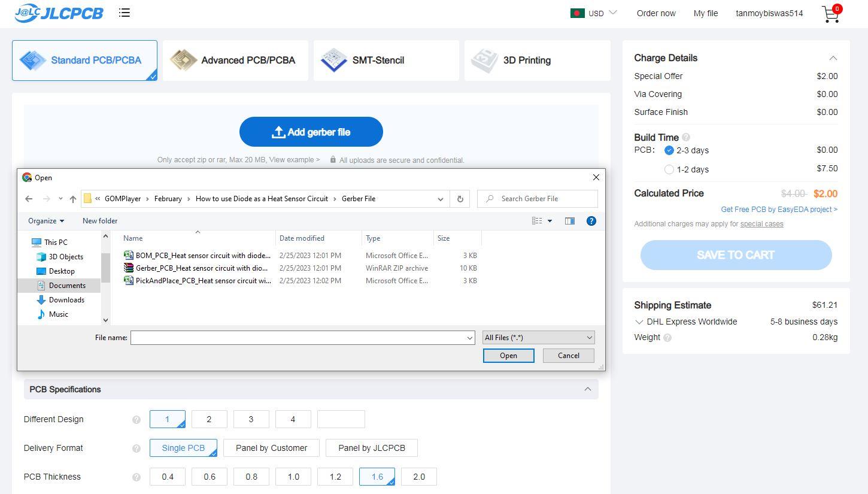Open the Organize menu in the dialog
Viewport: 868px width, 494px height.
pos(46,221)
